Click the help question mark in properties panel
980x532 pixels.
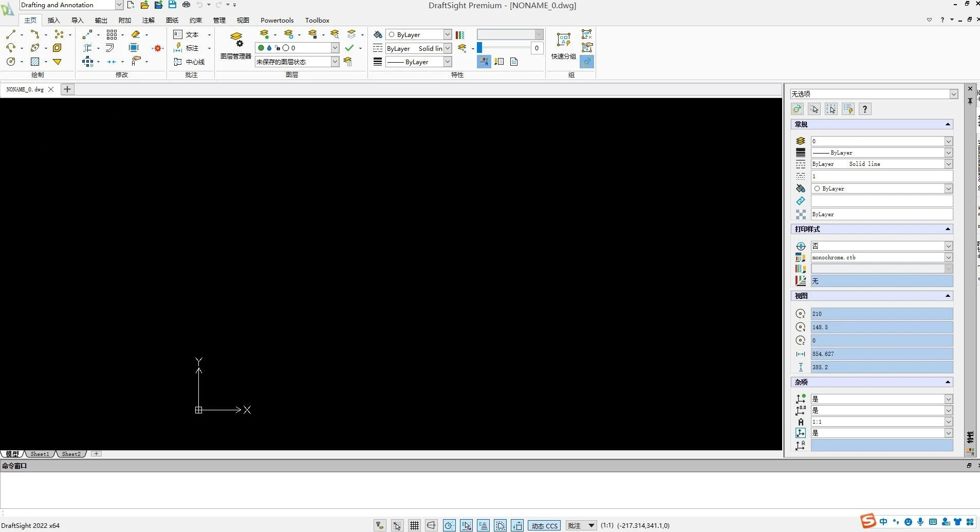click(x=865, y=109)
